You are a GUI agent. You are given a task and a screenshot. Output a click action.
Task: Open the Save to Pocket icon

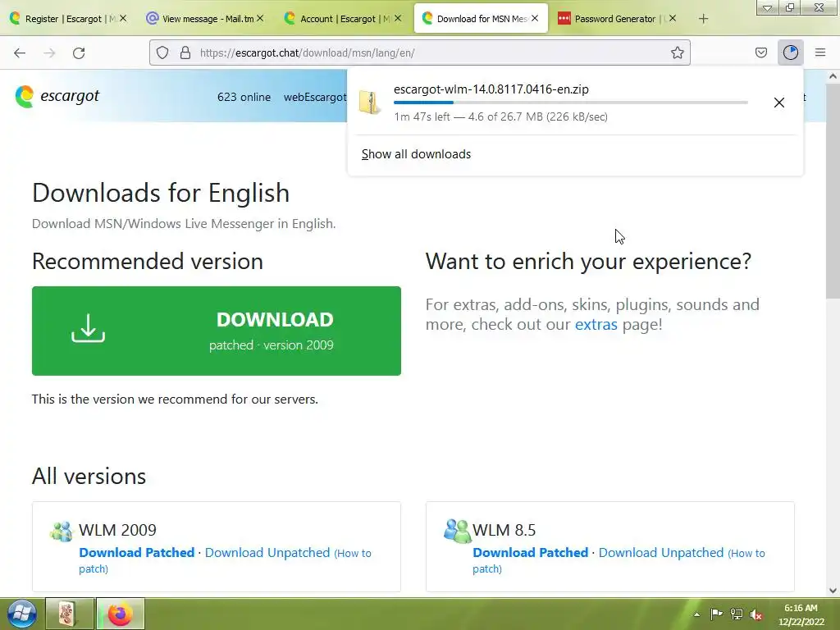click(760, 52)
